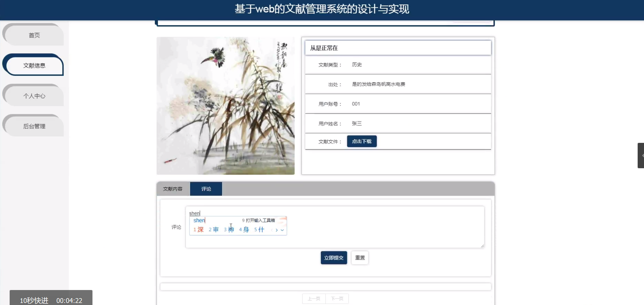The image size is (644, 305).
Task: Click the page header title text
Action: (322, 9)
